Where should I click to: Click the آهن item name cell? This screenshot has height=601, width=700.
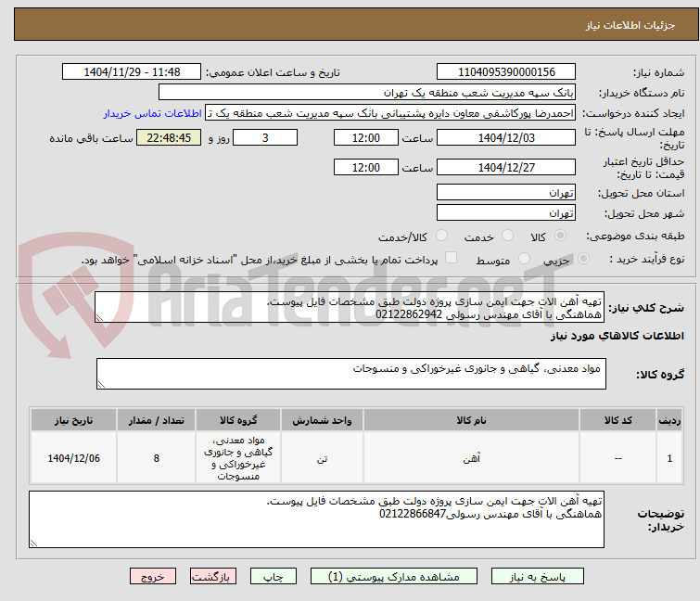coord(471,458)
